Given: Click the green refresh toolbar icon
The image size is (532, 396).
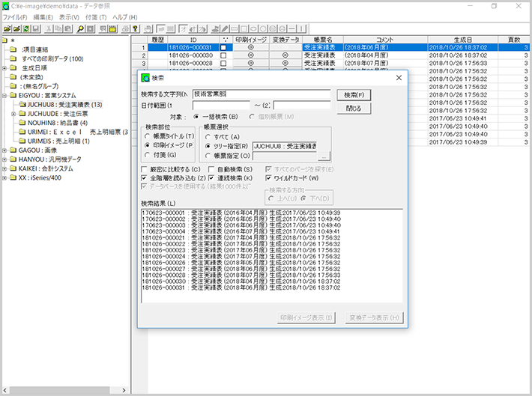Looking at the screenshot, I should [x=25, y=28].
